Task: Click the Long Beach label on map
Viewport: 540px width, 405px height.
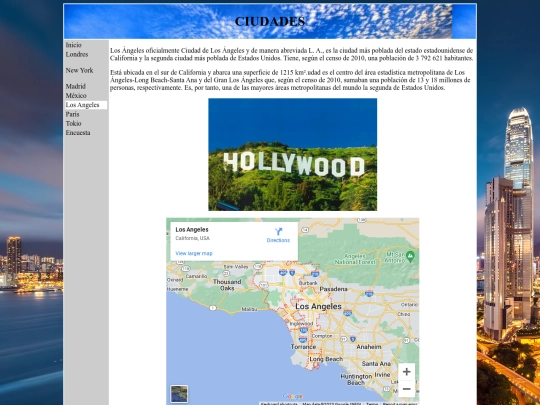Action: (x=326, y=359)
